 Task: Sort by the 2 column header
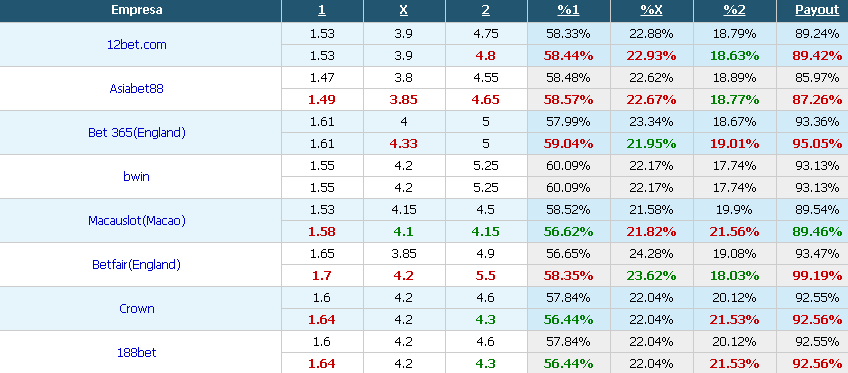point(486,10)
